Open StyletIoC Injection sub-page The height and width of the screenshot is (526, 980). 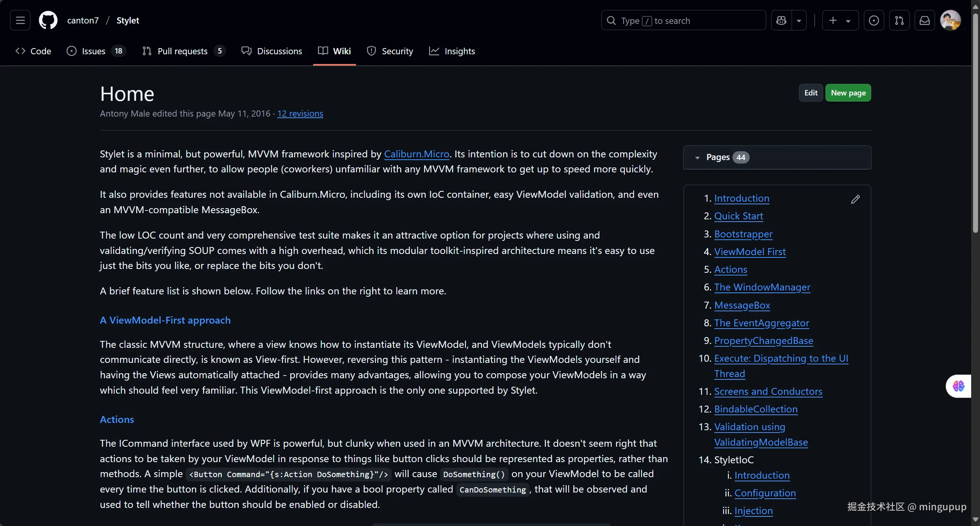pyautogui.click(x=754, y=511)
